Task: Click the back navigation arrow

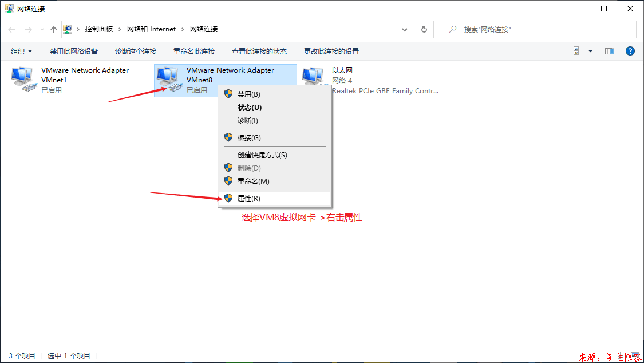Action: click(11, 30)
